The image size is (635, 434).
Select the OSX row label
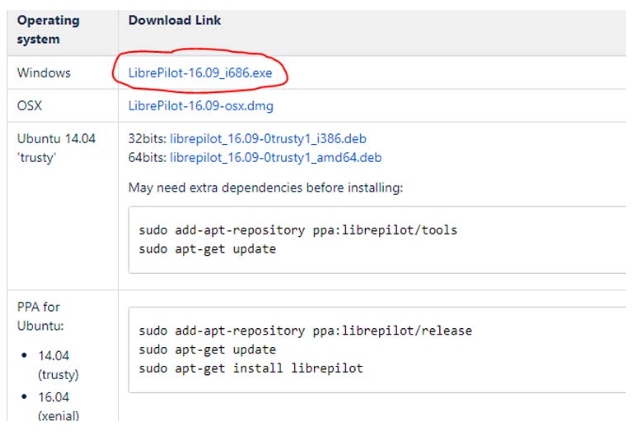coord(30,106)
